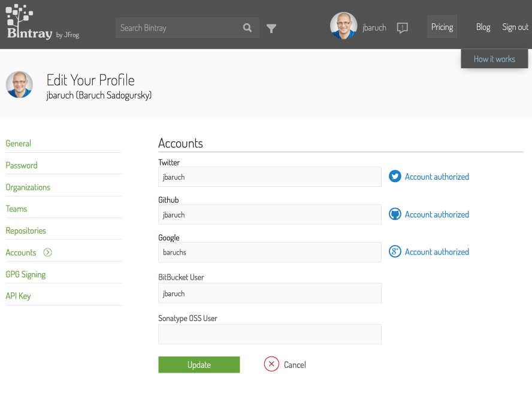Viewport: 532px width, 393px height.
Task: Open the Blog link
Action: (x=483, y=27)
